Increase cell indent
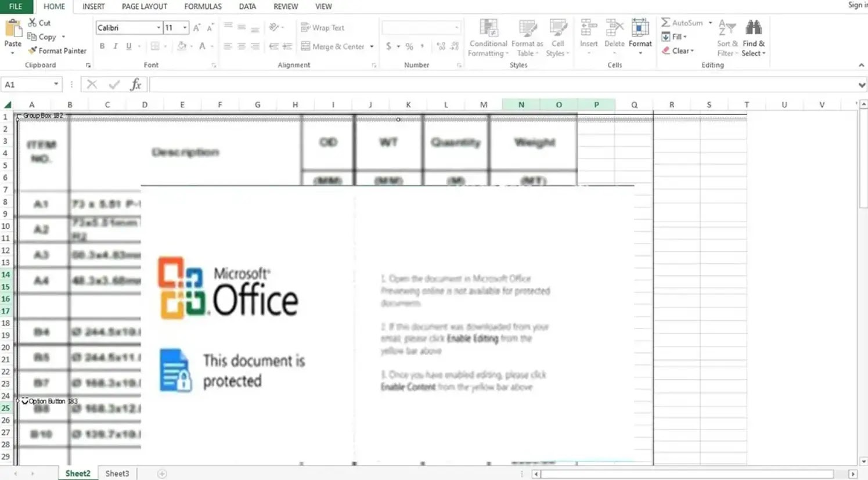868x480 pixels. pyautogui.click(x=287, y=46)
